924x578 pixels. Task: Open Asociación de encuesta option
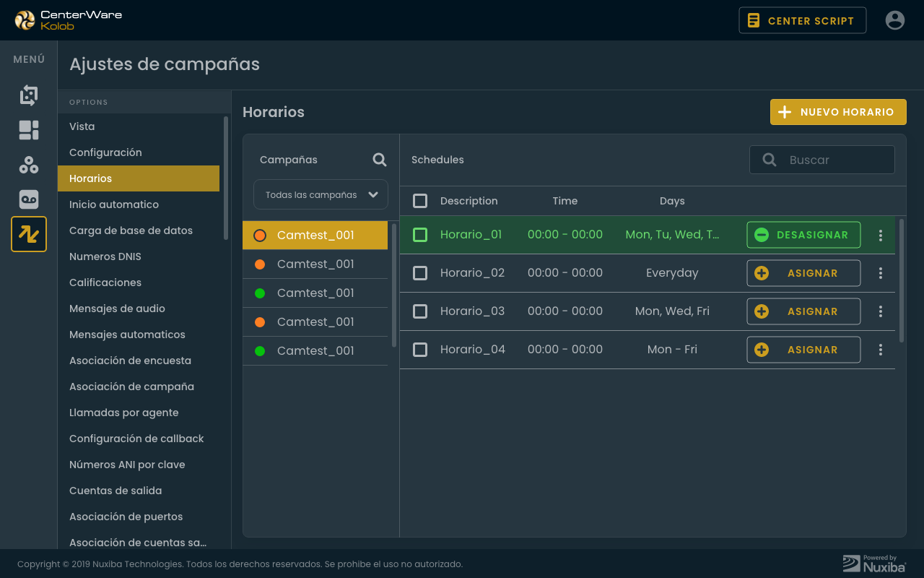coord(139,361)
